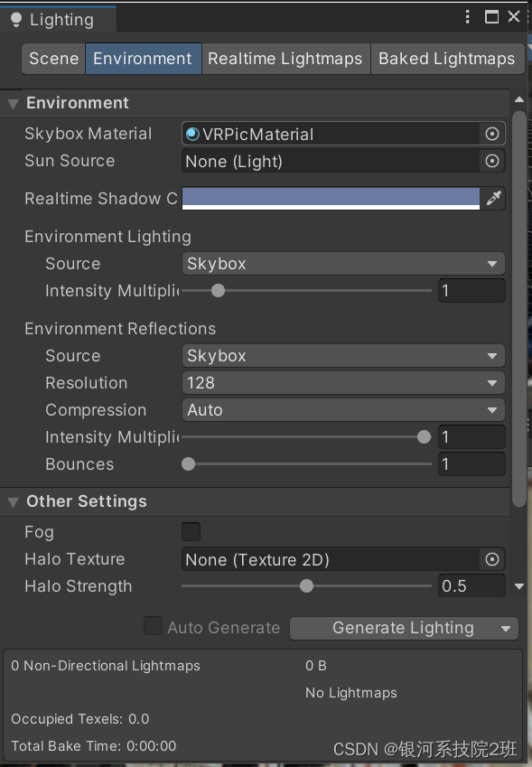Open the Environment Reflections Source dropdown
This screenshot has height=767, width=532.
click(x=343, y=355)
